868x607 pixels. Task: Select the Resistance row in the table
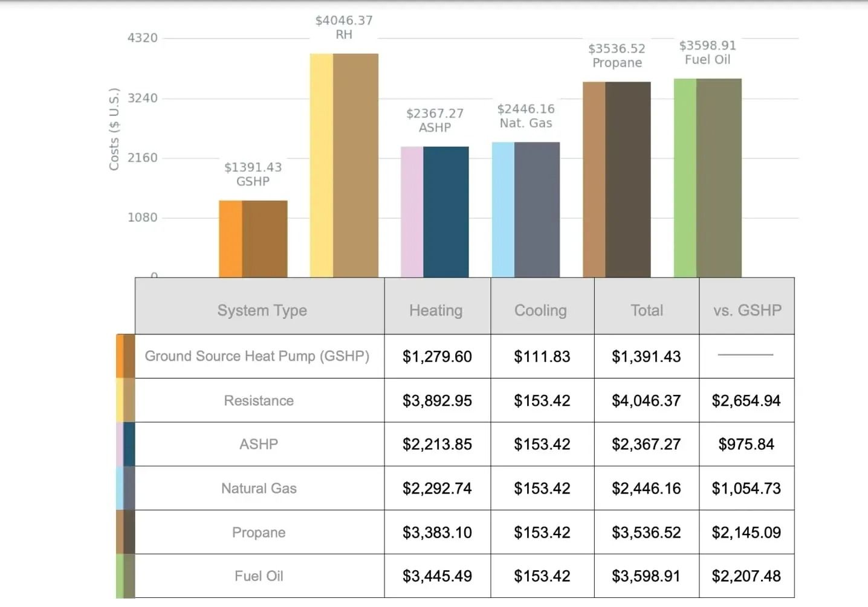tap(258, 400)
